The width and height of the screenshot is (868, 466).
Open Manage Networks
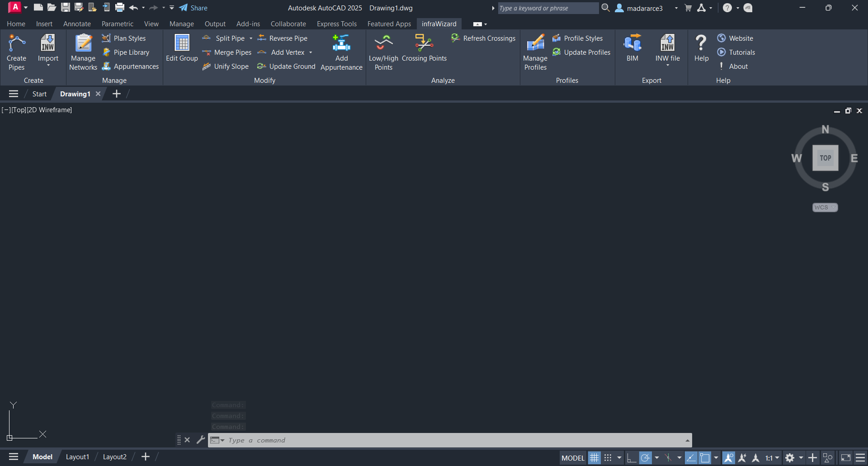pos(83,52)
